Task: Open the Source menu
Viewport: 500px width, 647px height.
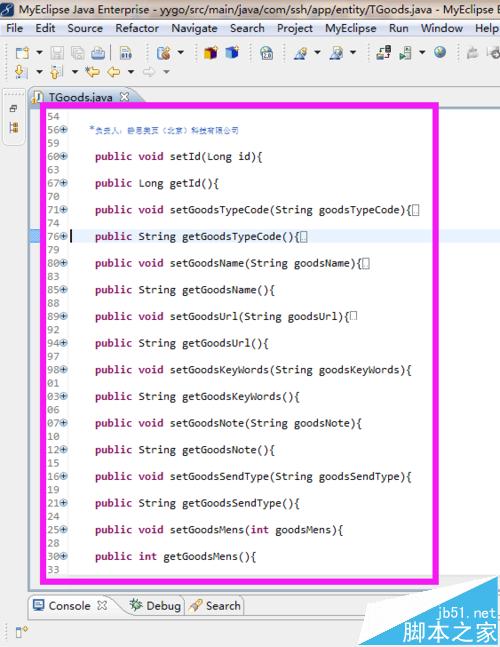Action: click(85, 28)
